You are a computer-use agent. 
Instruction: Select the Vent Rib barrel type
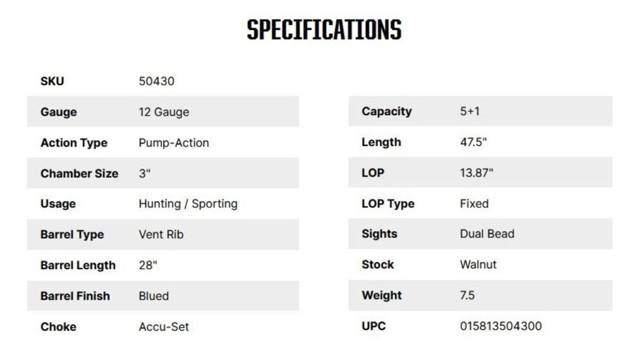(161, 234)
